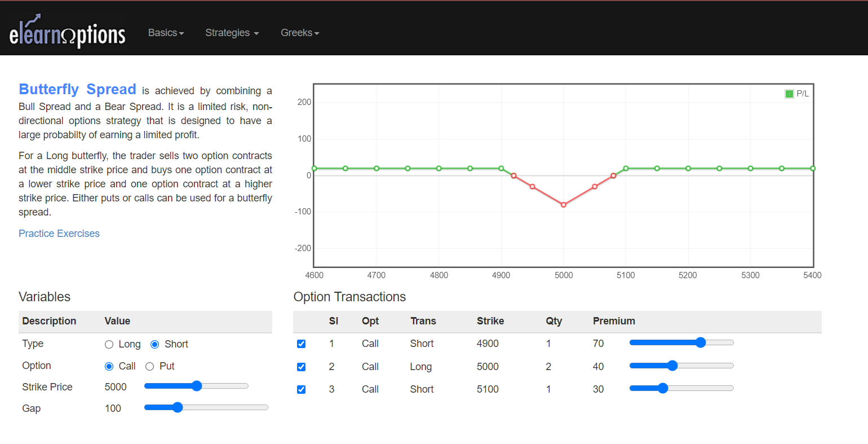Viewport: 868px width, 444px height.
Task: Click the premium slider handle for 4900 strike
Action: [701, 342]
